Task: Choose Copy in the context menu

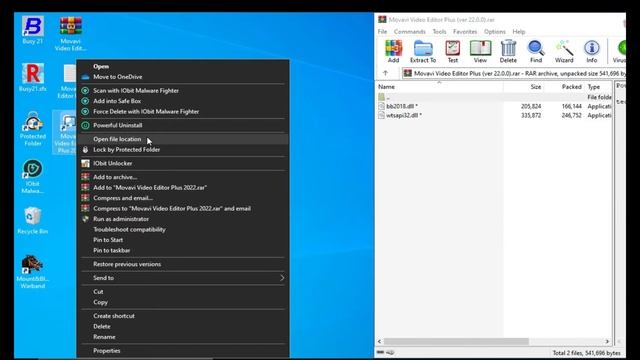Action: 183,302
